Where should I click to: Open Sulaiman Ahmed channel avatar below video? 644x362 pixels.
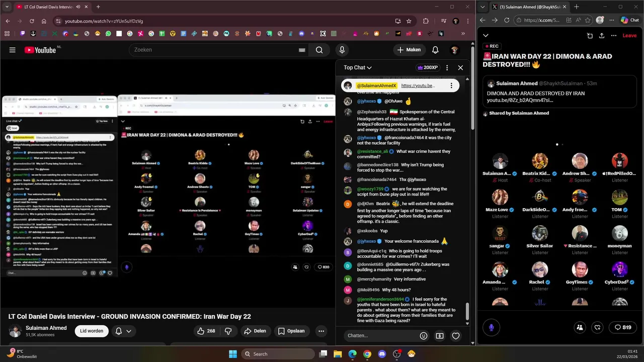(x=15, y=331)
